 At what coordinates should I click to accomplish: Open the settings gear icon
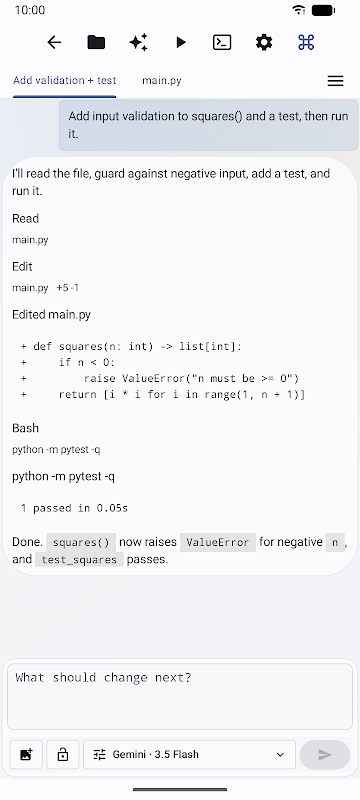click(x=264, y=42)
